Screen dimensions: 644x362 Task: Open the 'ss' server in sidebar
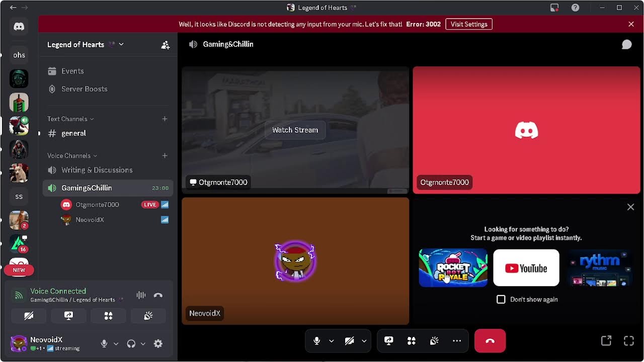pos(19,197)
